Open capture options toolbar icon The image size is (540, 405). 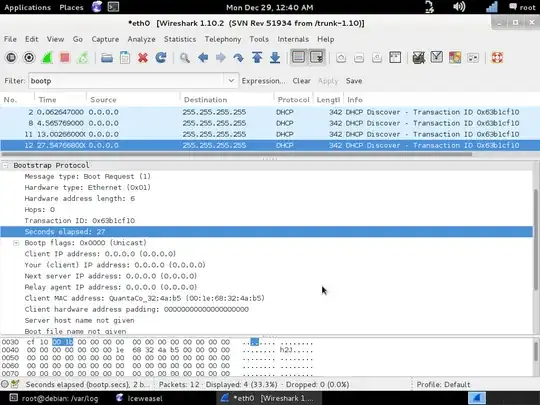click(29, 58)
